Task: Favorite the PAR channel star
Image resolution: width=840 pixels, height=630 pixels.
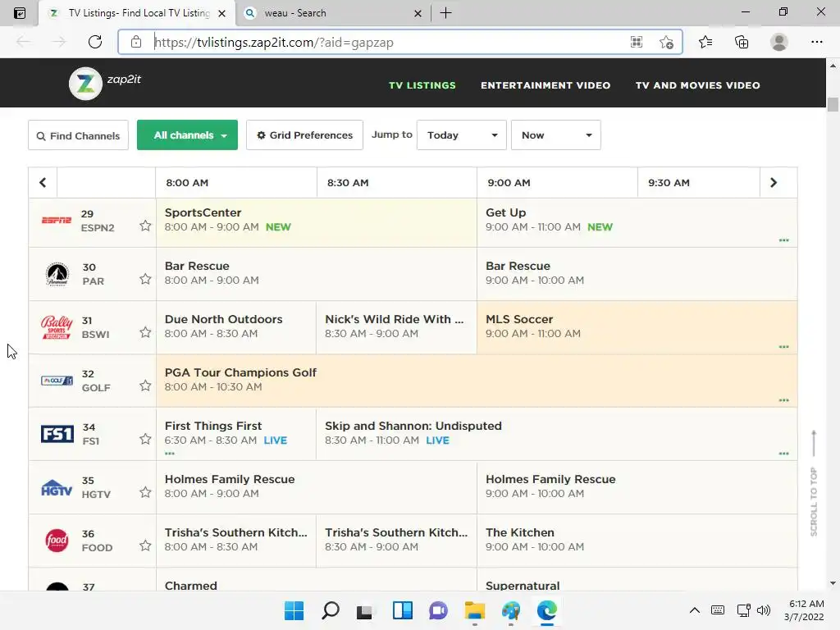Action: [x=145, y=279]
